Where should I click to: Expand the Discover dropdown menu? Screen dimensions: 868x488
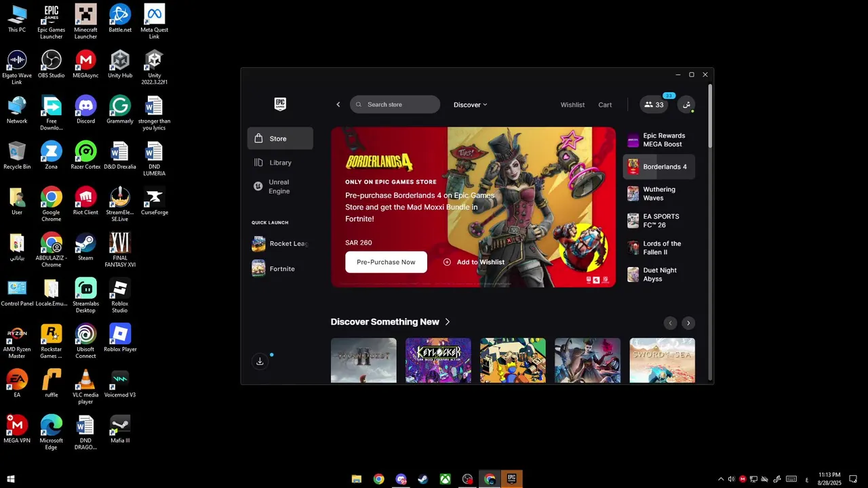pos(471,104)
